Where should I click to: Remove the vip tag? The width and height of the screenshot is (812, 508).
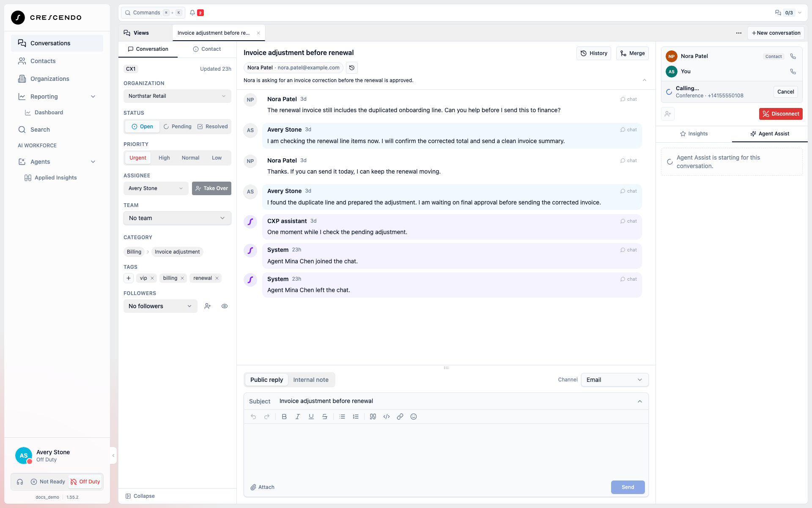[152, 278]
